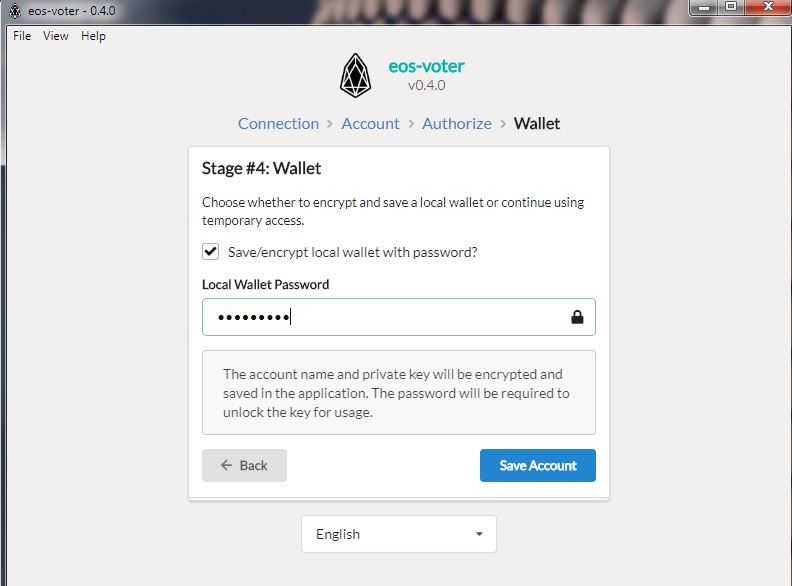Maximize the eos-voter window

click(731, 7)
